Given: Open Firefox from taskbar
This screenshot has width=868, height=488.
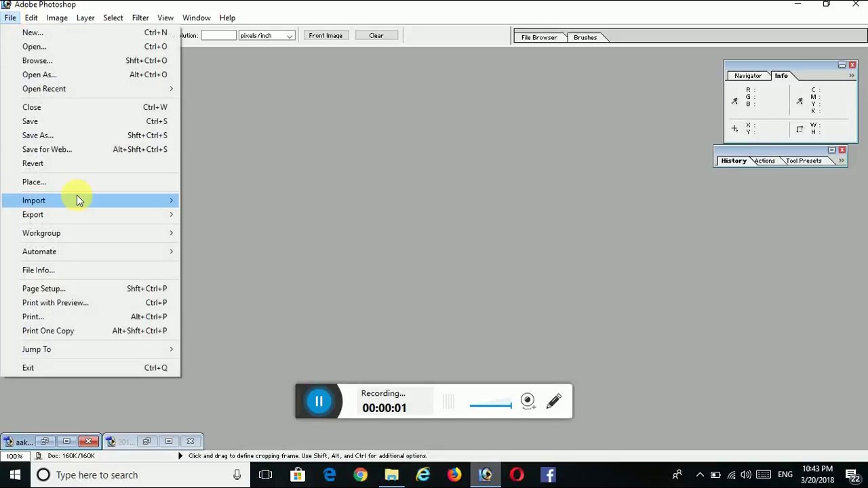Looking at the screenshot, I should point(454,475).
